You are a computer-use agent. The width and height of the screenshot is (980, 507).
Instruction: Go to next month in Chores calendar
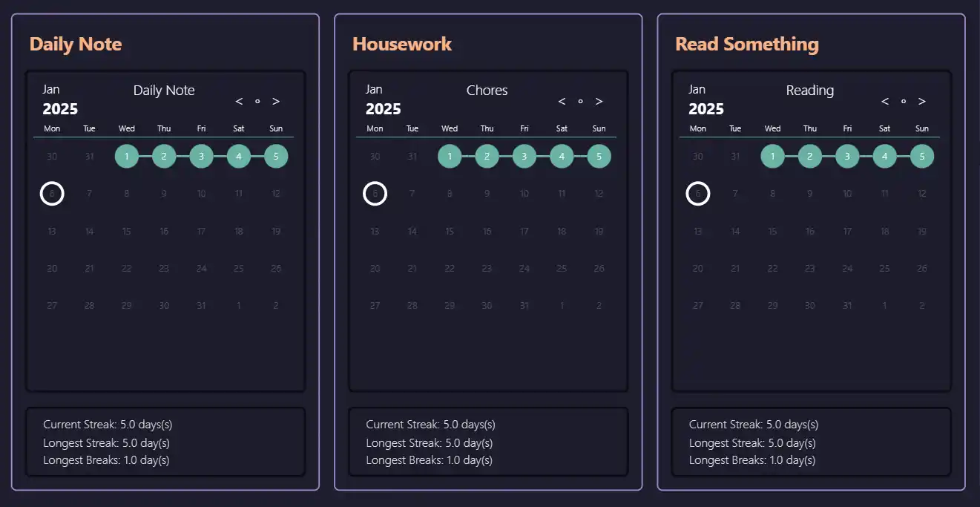pyautogui.click(x=599, y=102)
